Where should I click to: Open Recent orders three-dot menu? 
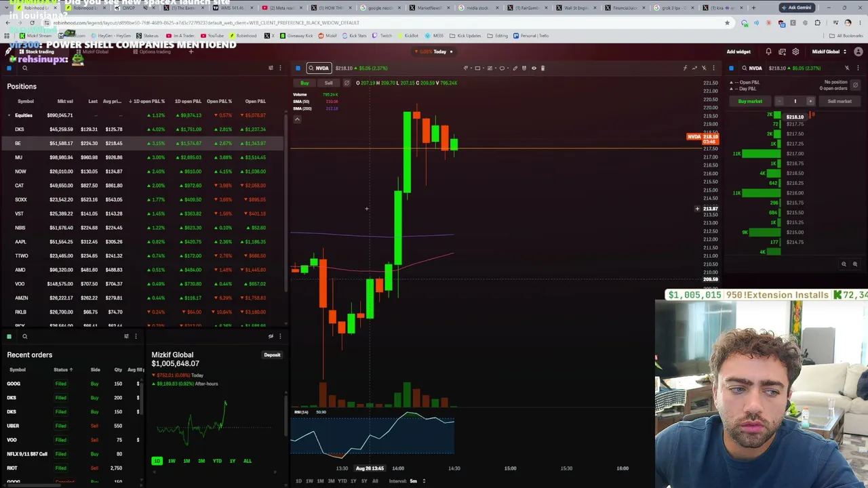tap(136, 336)
